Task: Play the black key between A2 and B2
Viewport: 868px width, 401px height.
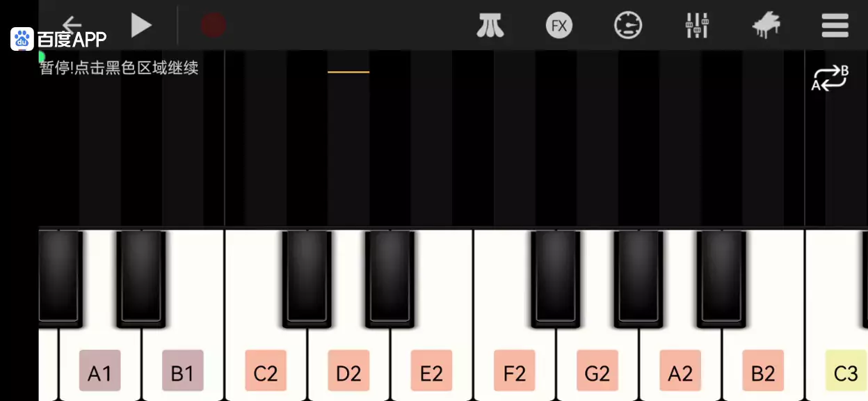Action: coord(722,278)
